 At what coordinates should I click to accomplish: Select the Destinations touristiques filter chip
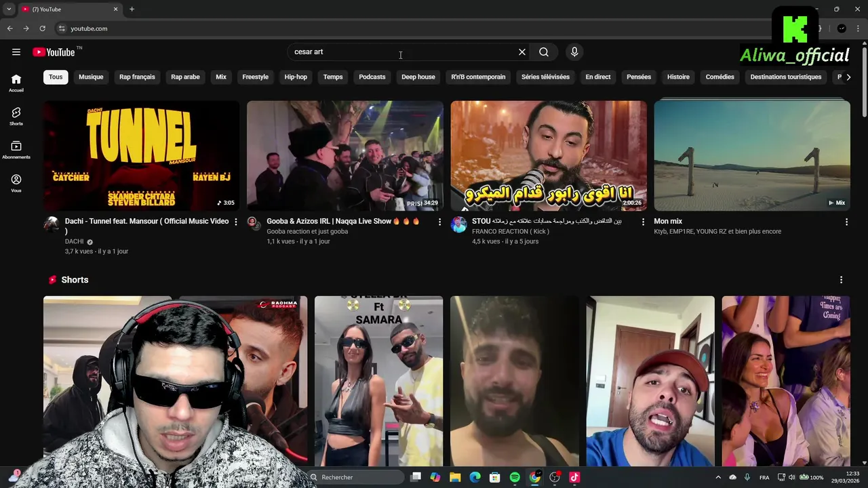click(x=786, y=77)
